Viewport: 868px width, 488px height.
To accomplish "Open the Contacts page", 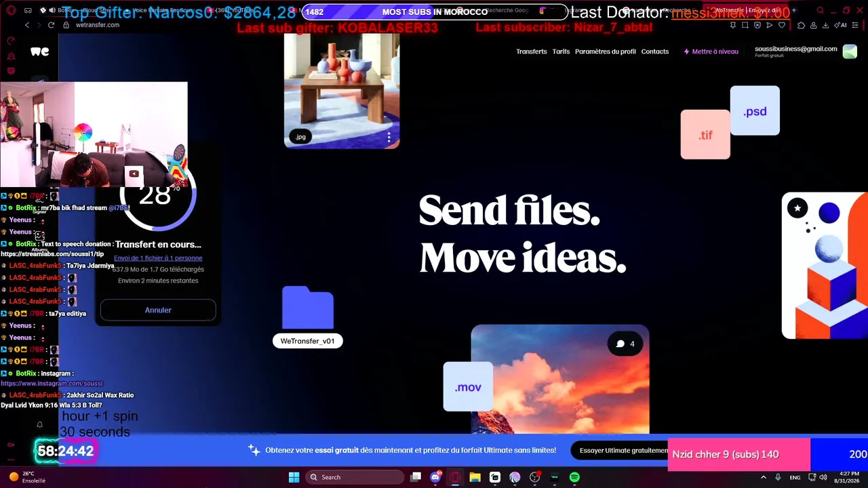I will pos(655,52).
